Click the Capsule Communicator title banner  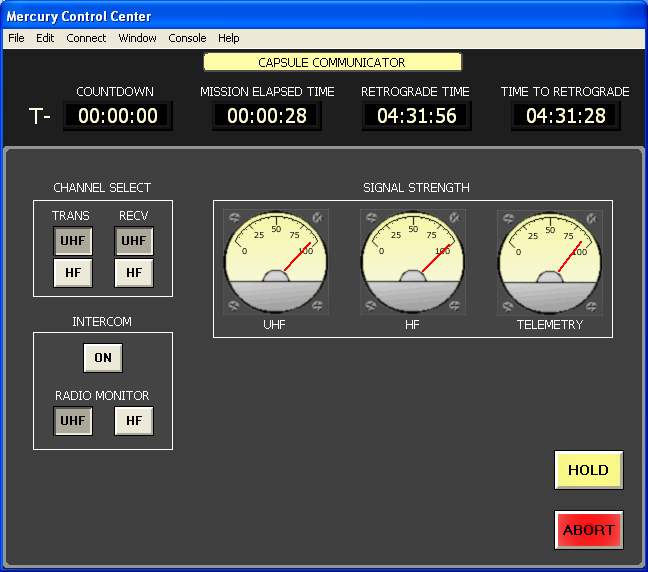click(x=332, y=62)
